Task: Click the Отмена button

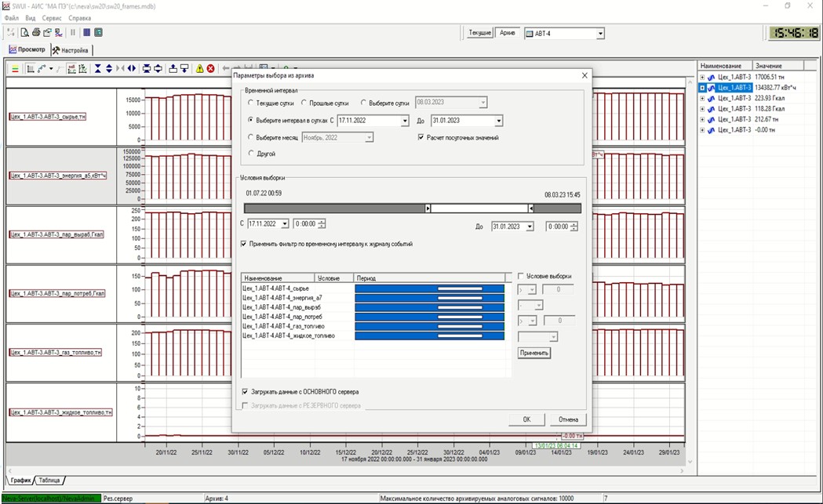Action: click(568, 419)
